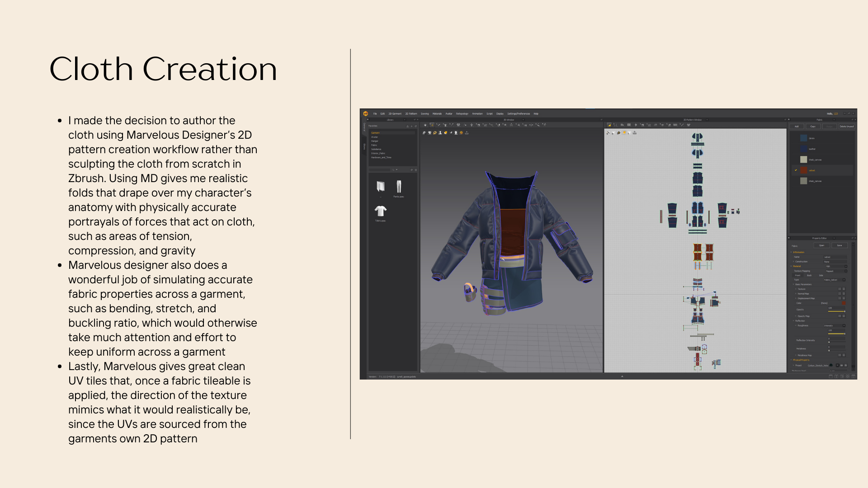Open the Materials menu
Screen dimensions: 868x488
437,114
